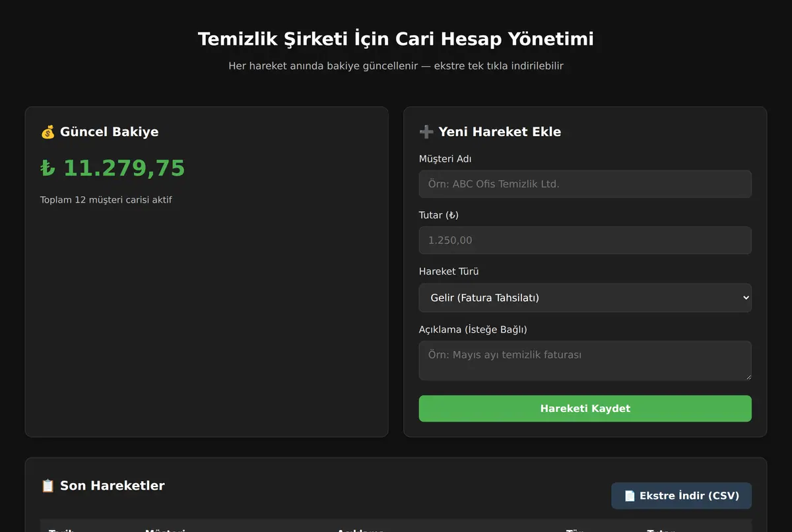Download statement with Ekstre İndir (CSV)

(x=681, y=496)
